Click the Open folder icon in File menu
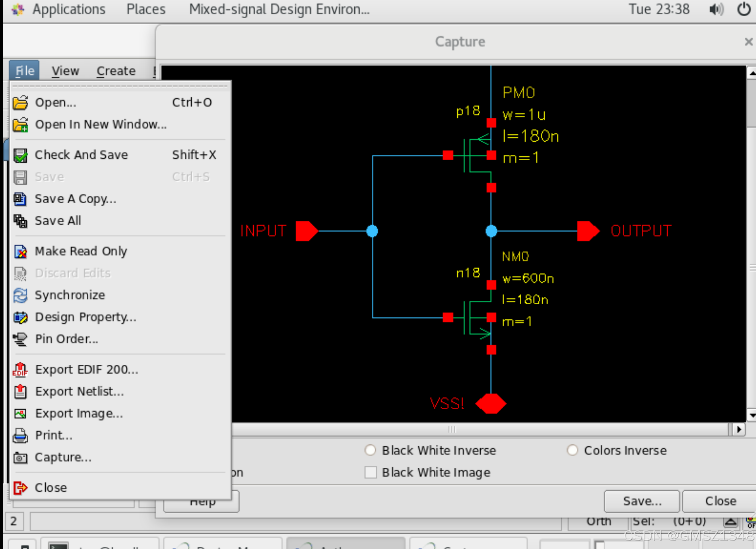 click(20, 103)
